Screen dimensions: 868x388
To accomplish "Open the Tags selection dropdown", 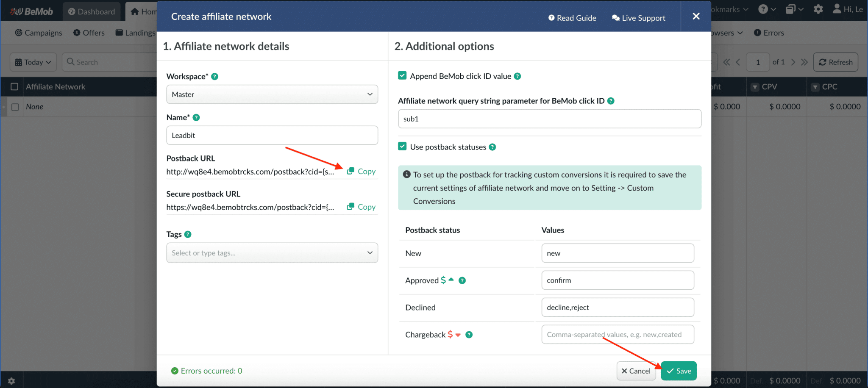I will click(272, 252).
